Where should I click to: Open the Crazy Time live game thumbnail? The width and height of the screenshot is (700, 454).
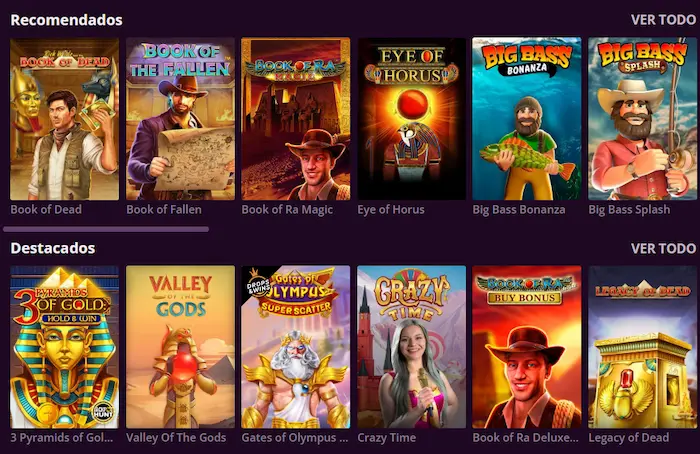[x=412, y=347]
